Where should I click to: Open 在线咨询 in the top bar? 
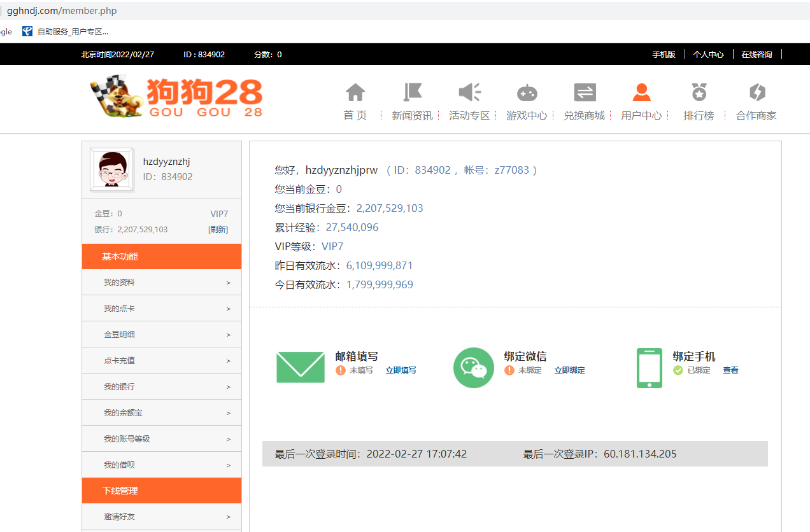(x=756, y=55)
